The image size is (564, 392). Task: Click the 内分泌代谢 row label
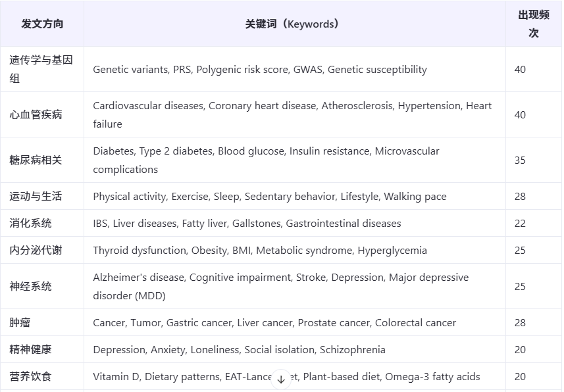point(36,250)
